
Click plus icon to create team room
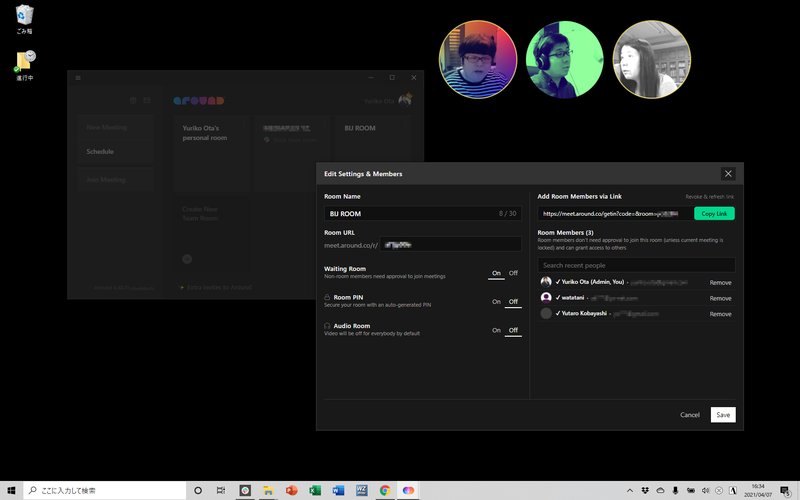coord(187,259)
